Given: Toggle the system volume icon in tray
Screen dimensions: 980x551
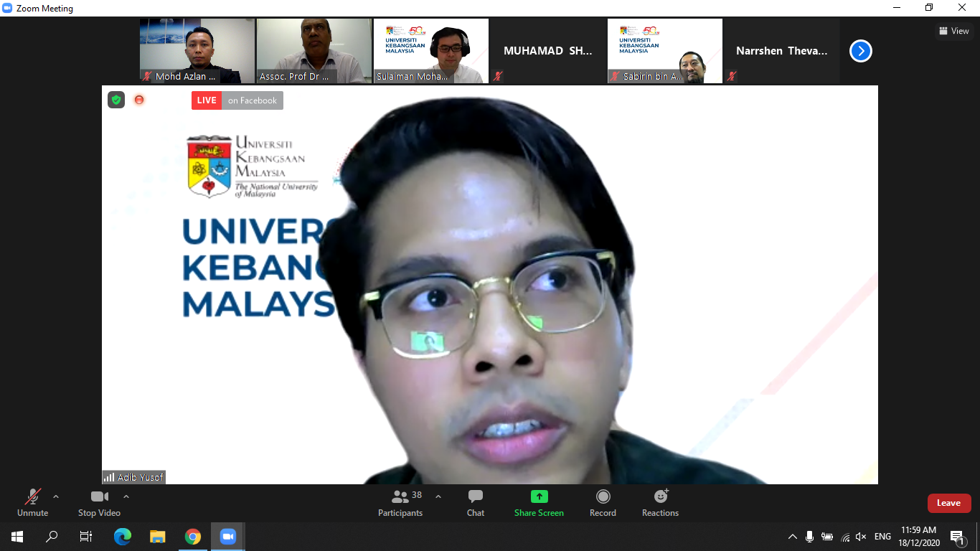Looking at the screenshot, I should (x=861, y=537).
